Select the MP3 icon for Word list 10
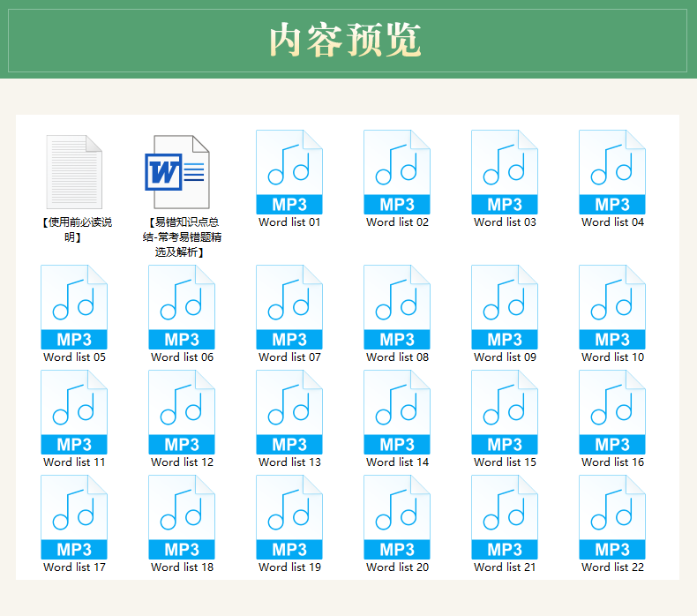The height and width of the screenshot is (616, 697). point(612,307)
